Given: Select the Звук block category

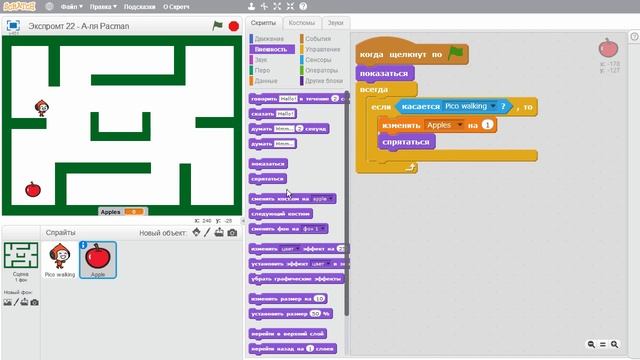Looking at the screenshot, I should click(261, 60).
